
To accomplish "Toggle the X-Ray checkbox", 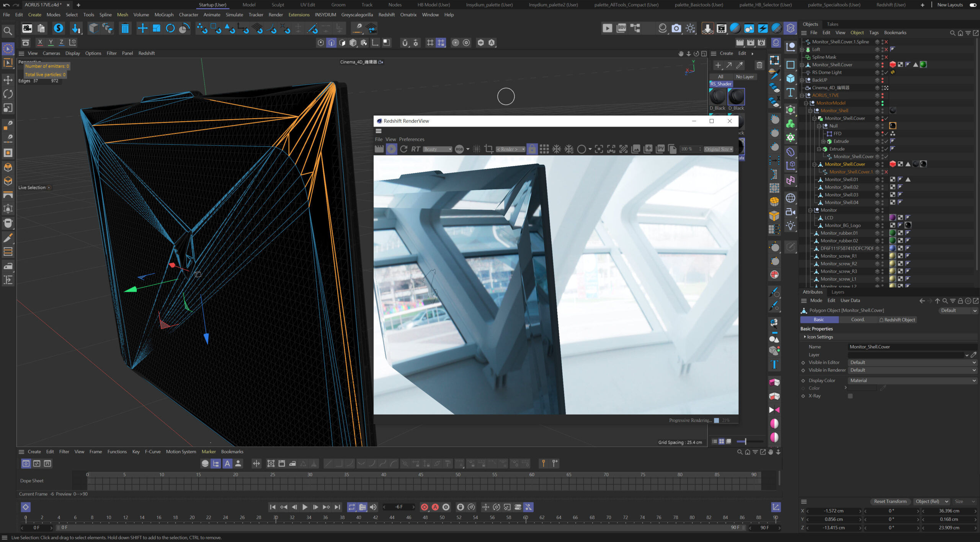I will 850,396.
